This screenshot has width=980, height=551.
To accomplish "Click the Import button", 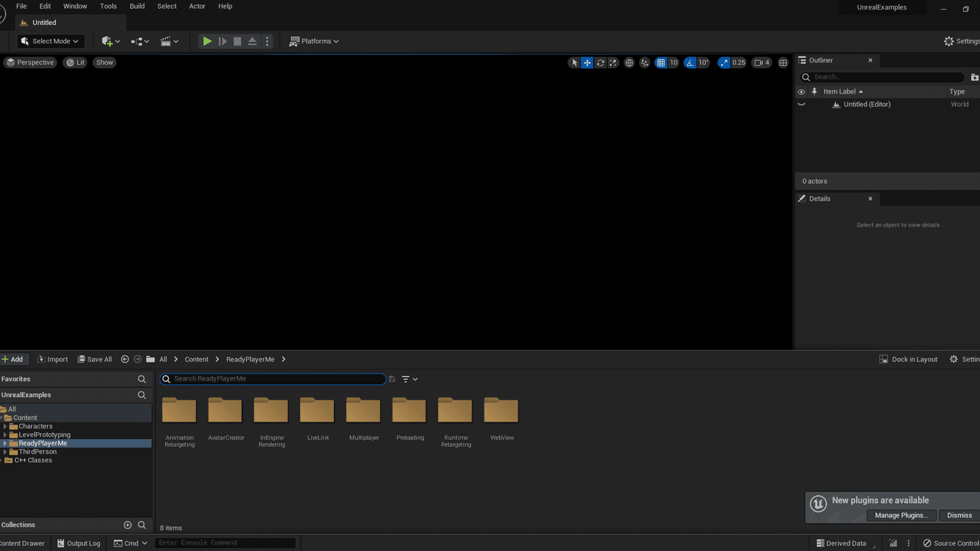I will pyautogui.click(x=53, y=359).
